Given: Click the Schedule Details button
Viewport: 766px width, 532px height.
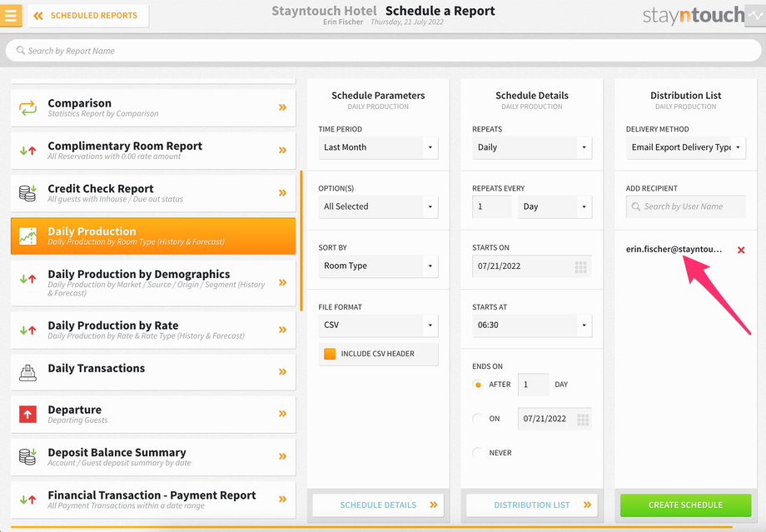Looking at the screenshot, I should coord(378,505).
